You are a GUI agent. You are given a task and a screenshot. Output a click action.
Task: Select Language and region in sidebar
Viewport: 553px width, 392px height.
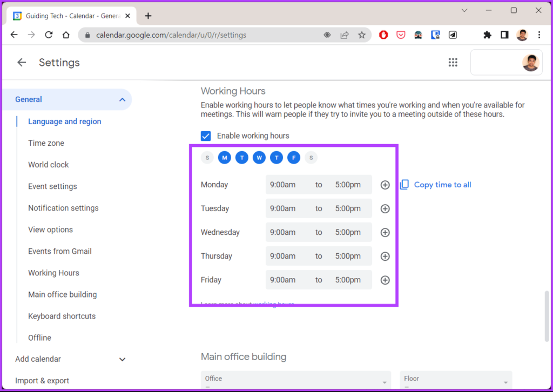point(65,121)
